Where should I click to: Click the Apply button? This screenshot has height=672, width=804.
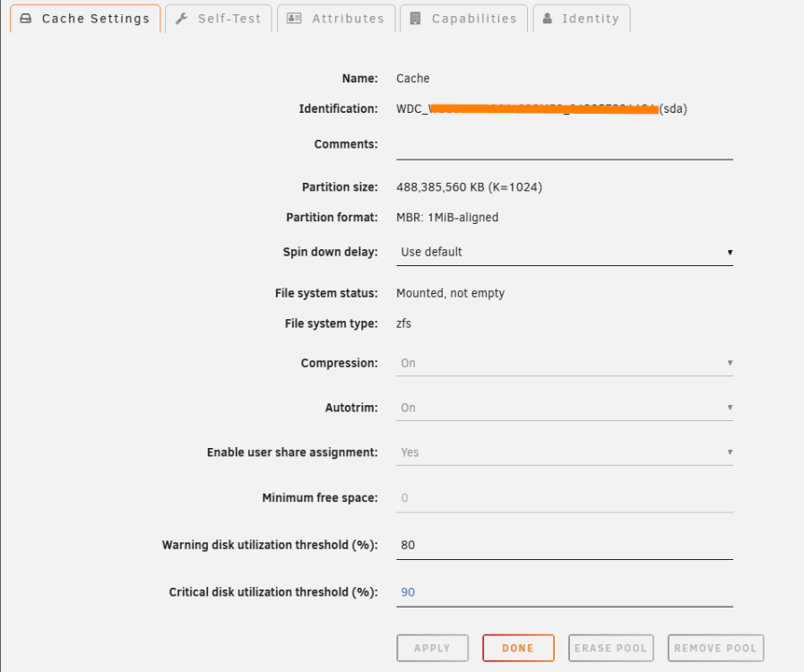click(x=432, y=648)
